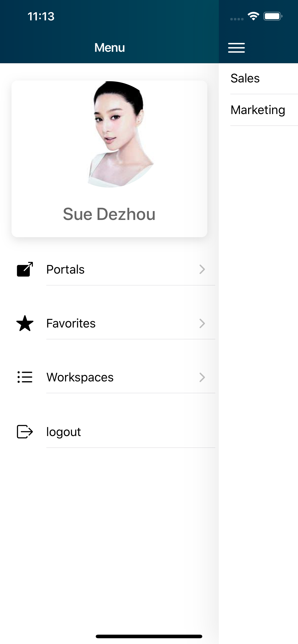Select the Sales entry

[245, 78]
